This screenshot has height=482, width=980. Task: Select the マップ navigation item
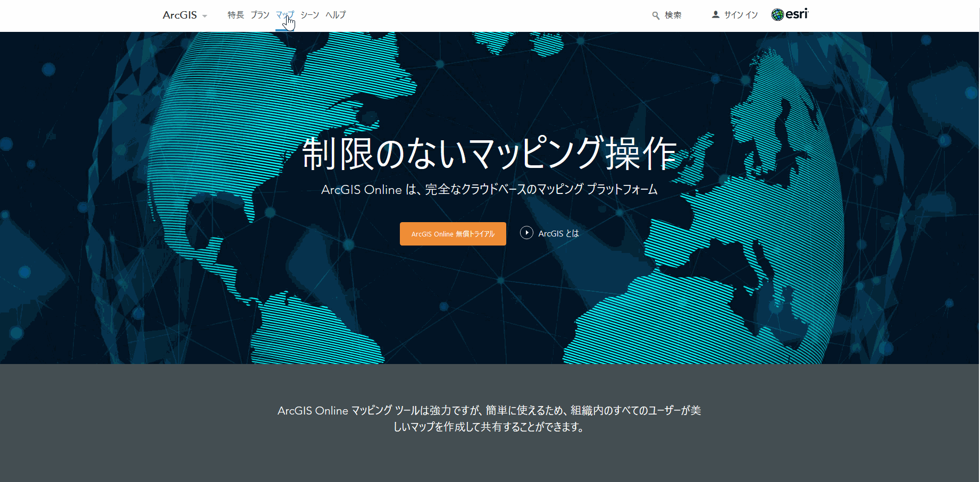point(285,15)
